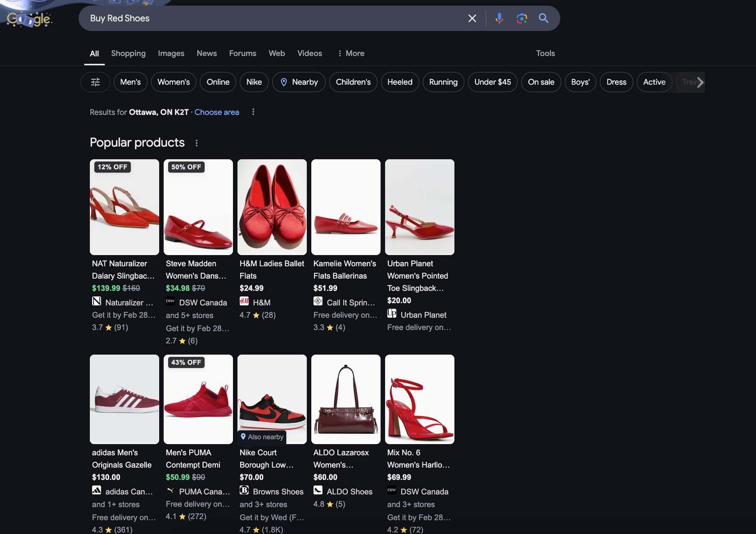Screen dimensions: 756x534
Task: Toggle the Online filter chip
Action: (218, 82)
